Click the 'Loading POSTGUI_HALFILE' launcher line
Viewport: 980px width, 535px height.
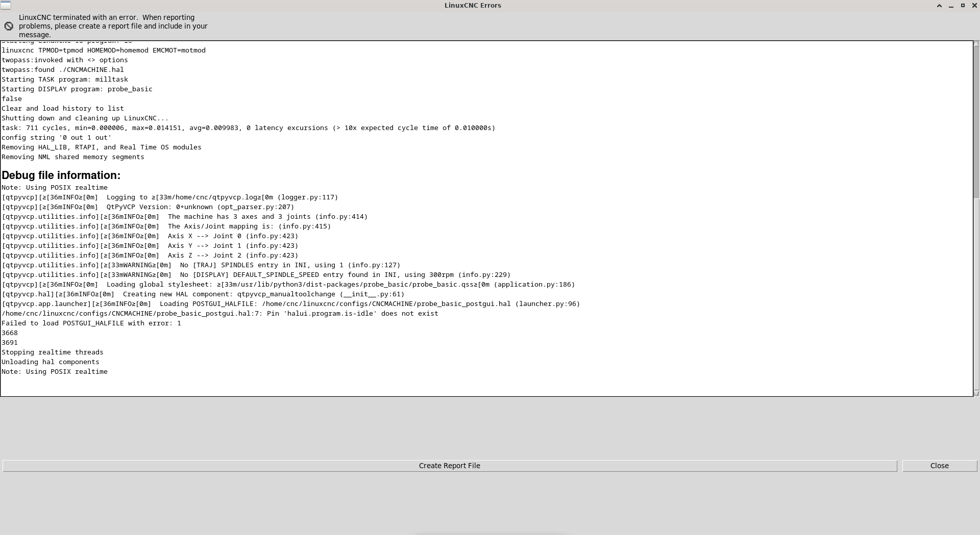[291, 304]
